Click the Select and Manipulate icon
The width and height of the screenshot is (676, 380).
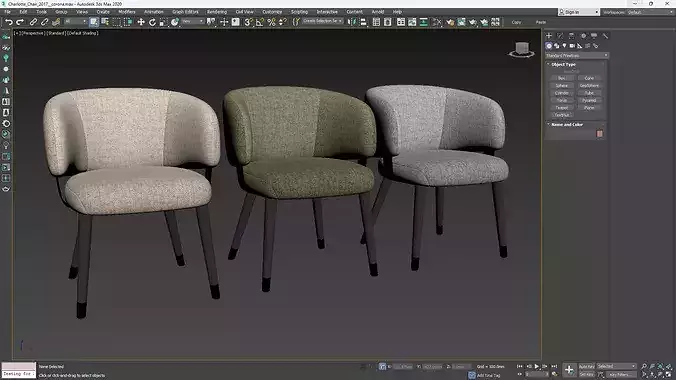[x=224, y=22]
